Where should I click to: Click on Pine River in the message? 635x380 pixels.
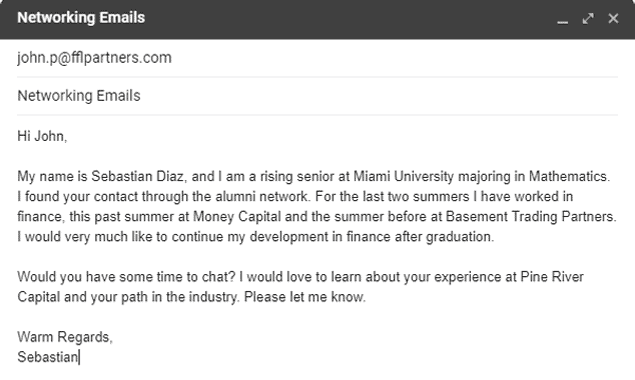pos(552,277)
